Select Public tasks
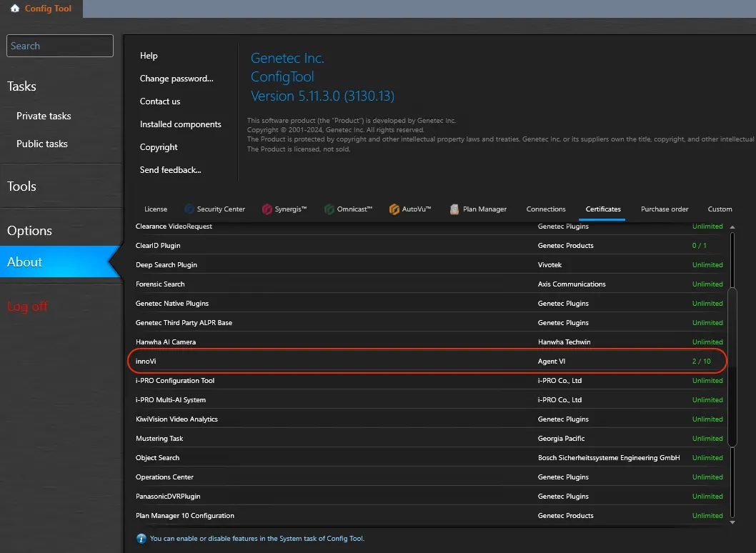The width and height of the screenshot is (756, 553). tap(42, 144)
